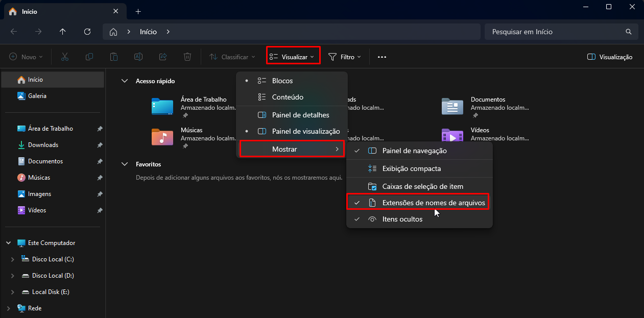Click the Share icon on the toolbar

coord(162,57)
